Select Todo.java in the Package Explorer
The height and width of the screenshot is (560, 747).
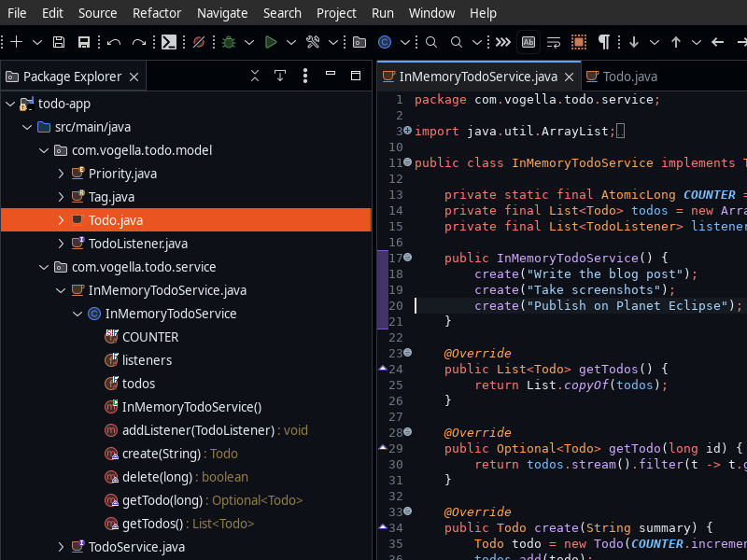186,220
